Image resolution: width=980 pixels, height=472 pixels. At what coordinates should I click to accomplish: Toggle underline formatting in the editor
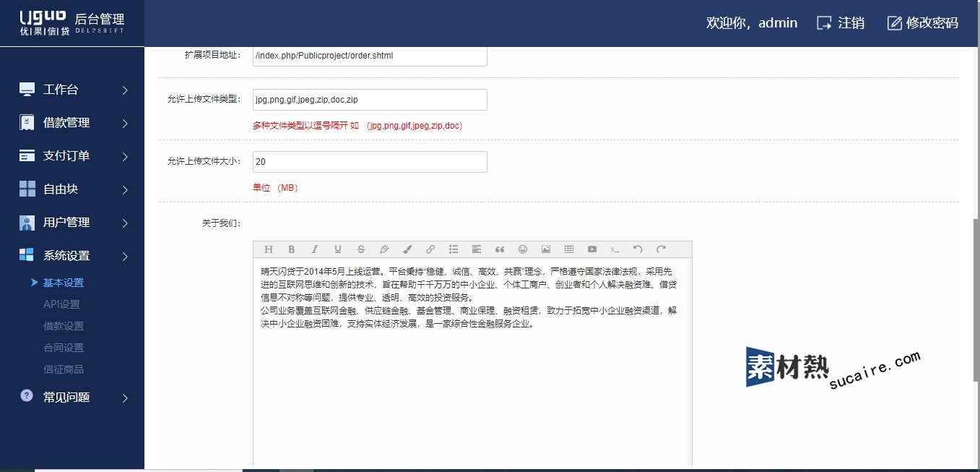[x=338, y=249]
